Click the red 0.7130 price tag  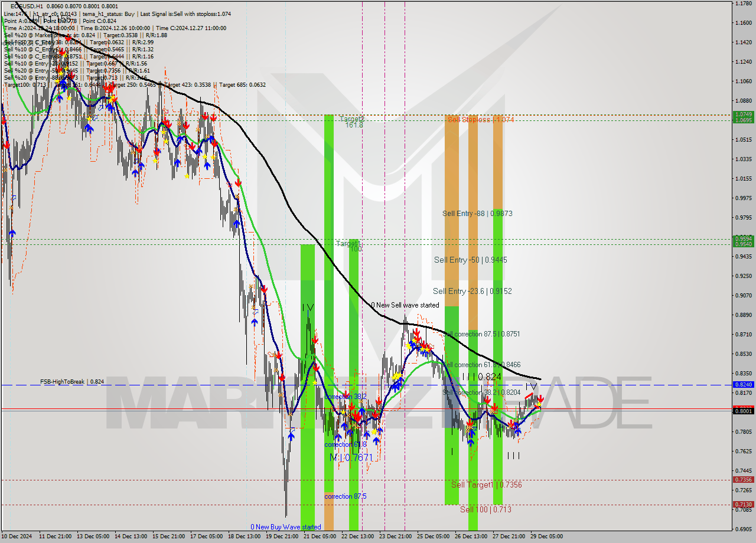[x=743, y=504]
